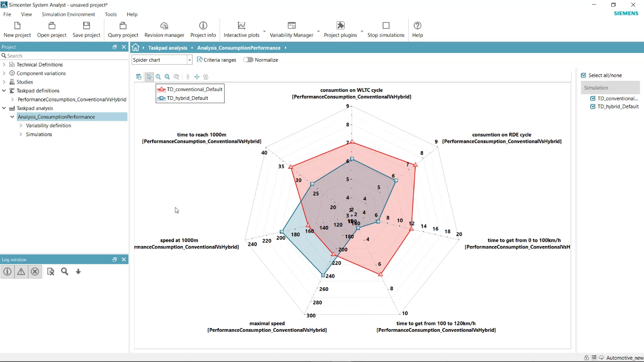Click the download arrow in the Log window
This screenshot has height=362, width=644.
point(78,271)
